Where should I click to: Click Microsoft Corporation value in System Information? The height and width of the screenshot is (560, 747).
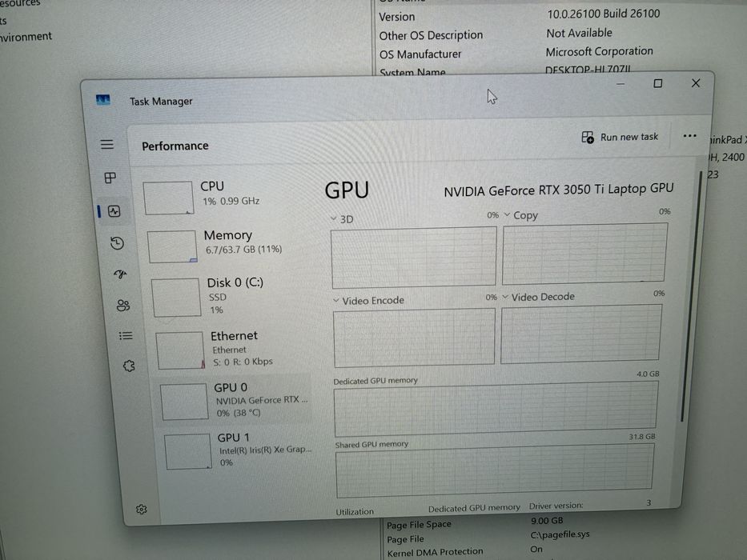pos(599,51)
